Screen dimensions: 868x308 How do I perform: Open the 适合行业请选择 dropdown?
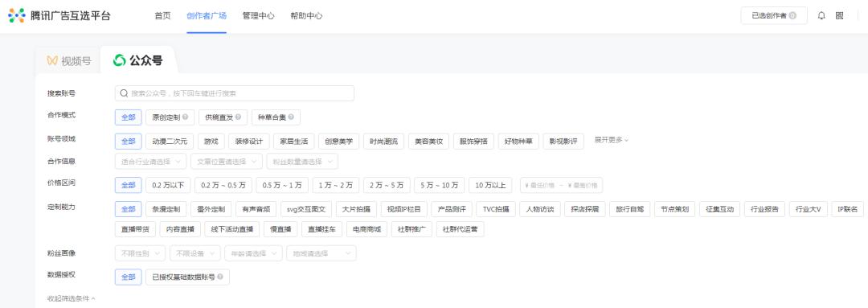pyautogui.click(x=150, y=161)
